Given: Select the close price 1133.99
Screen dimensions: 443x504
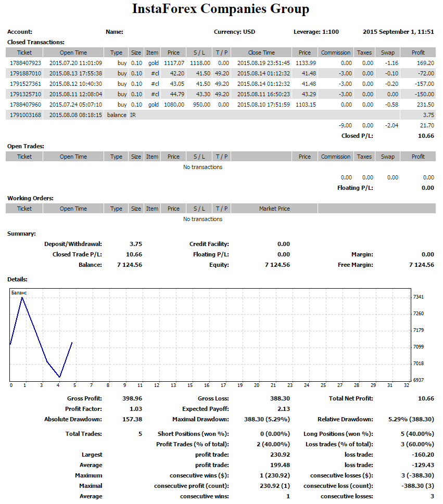Looking at the screenshot, I should [x=306, y=63].
